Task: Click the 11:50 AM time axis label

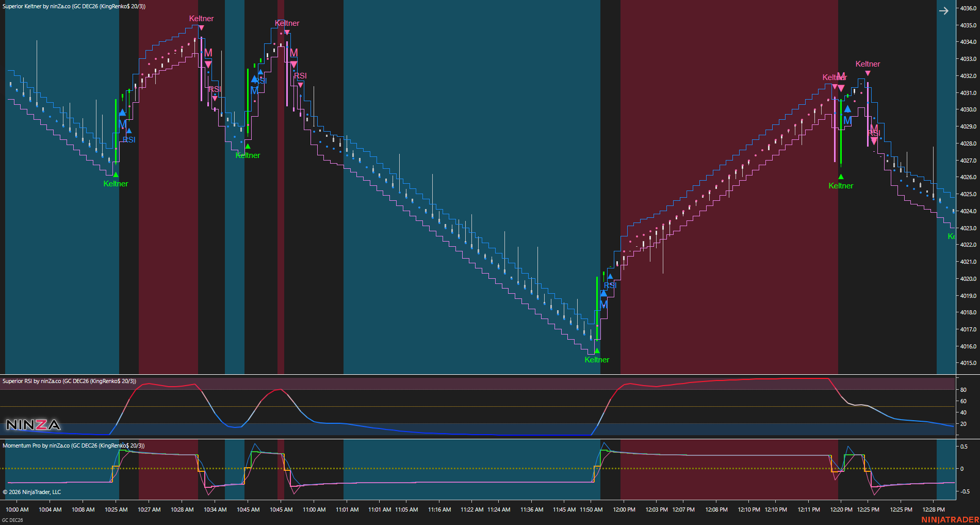Action: pyautogui.click(x=591, y=510)
